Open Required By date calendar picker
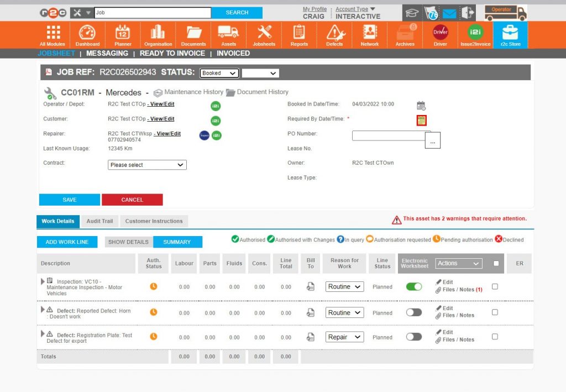566x392 pixels. (421, 120)
